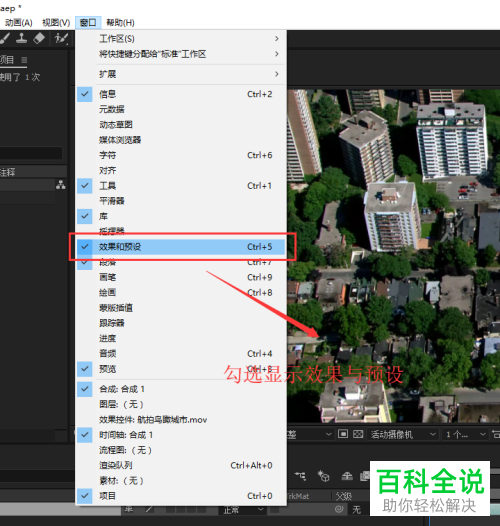Choose 蒙版插值 panel entry
The width and height of the screenshot is (500, 526).
pyautogui.click(x=181, y=308)
